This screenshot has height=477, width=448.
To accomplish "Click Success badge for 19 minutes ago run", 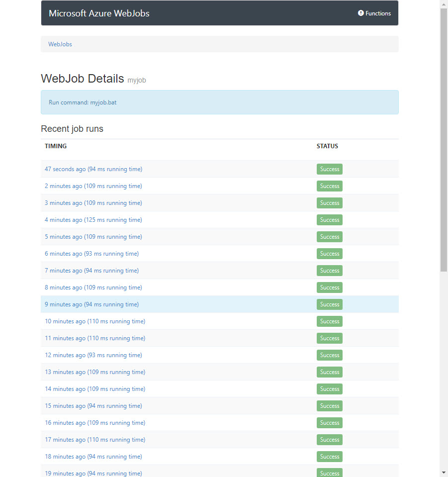I will 329,473.
